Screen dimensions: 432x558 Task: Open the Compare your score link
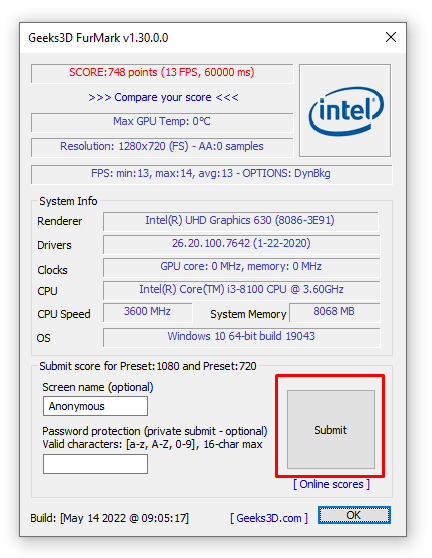tap(163, 97)
